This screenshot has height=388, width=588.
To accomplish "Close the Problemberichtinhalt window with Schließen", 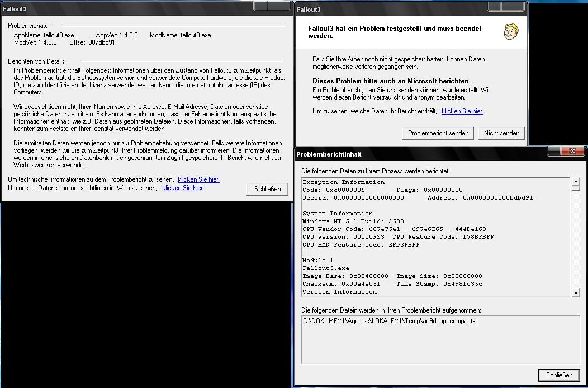I will pyautogui.click(x=559, y=375).
